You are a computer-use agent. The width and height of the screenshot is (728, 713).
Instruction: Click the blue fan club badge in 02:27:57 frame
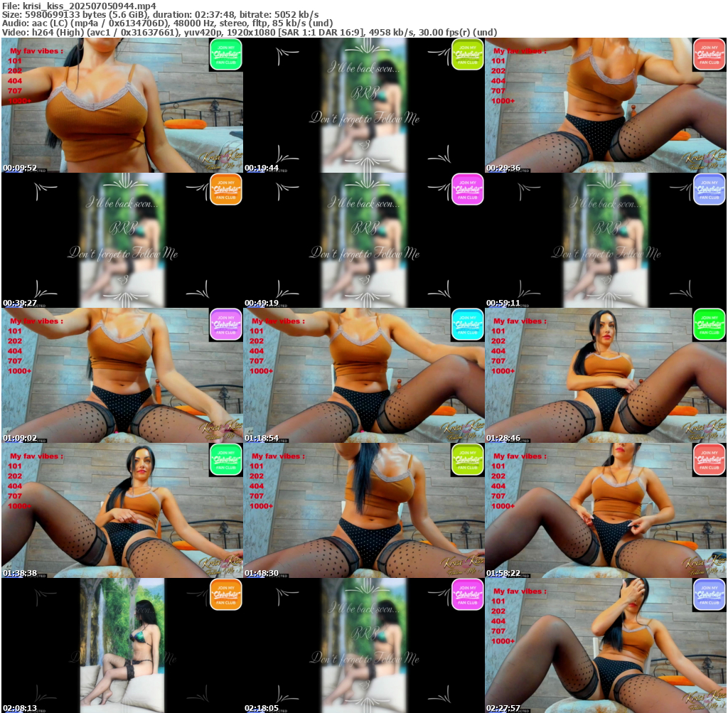coord(710,595)
